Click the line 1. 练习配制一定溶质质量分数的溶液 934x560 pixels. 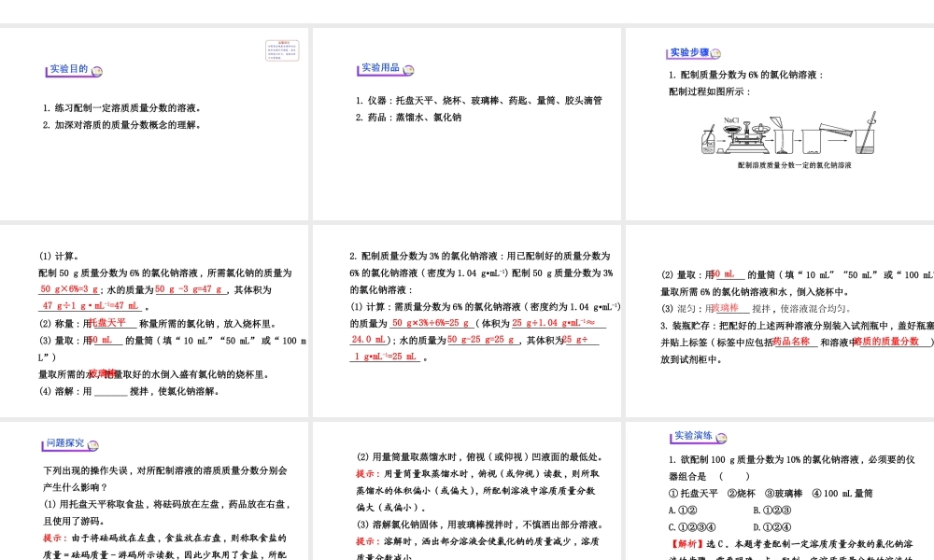121,108
